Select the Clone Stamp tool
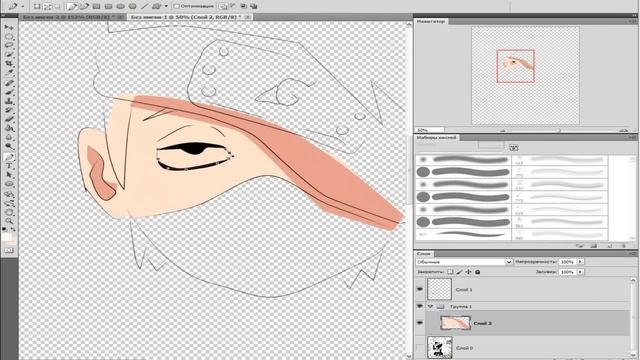The image size is (640, 360). pos(9,101)
